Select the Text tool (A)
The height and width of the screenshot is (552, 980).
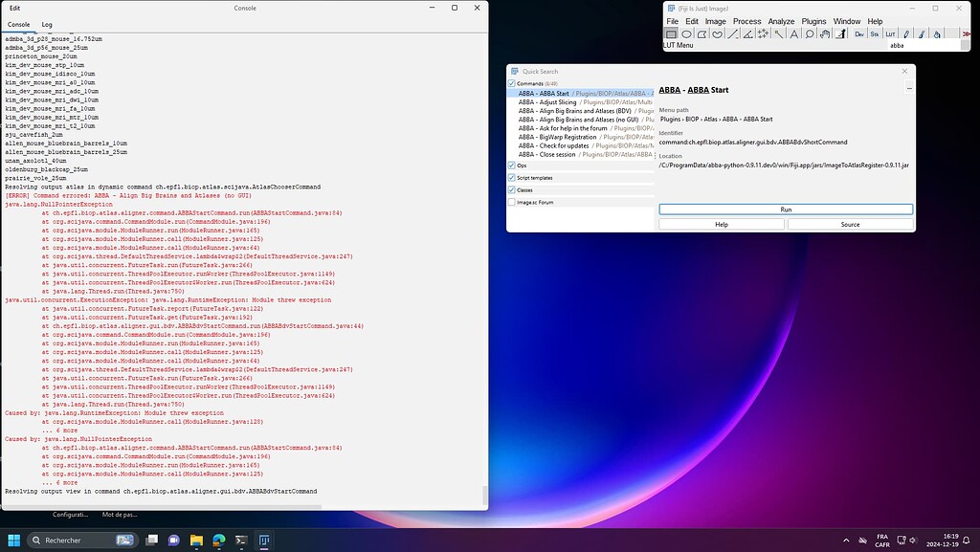pos(794,34)
